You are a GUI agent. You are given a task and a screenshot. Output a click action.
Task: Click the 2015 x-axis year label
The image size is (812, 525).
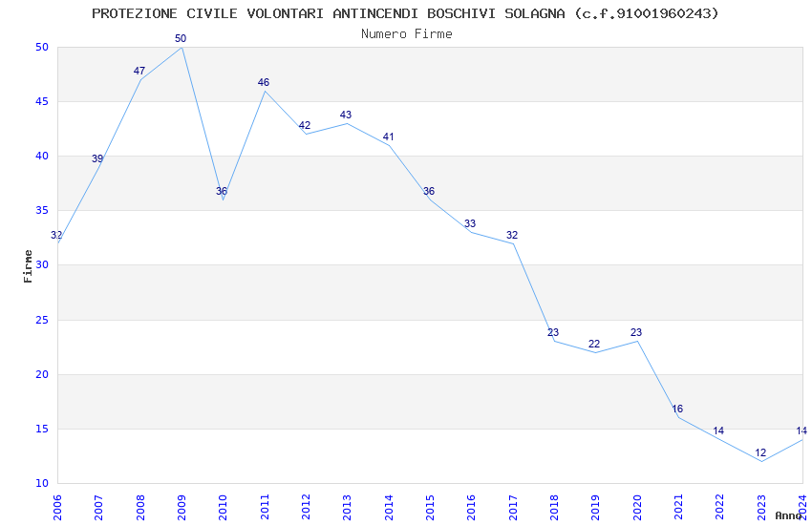click(x=430, y=508)
